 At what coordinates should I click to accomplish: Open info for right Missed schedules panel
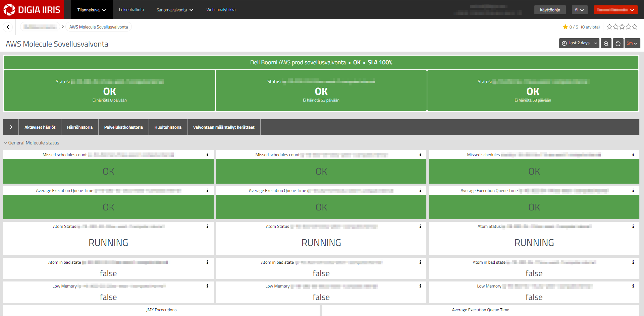pyautogui.click(x=633, y=154)
